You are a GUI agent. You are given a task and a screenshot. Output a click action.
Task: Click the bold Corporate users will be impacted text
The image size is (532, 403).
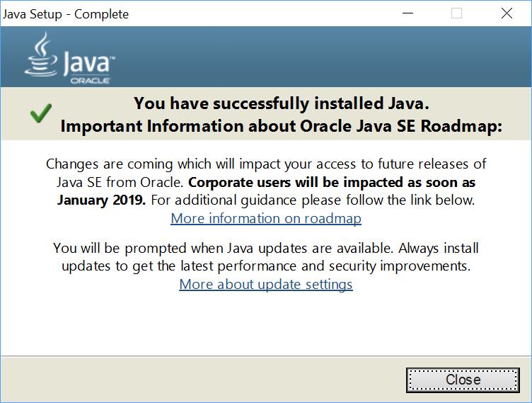[332, 183]
